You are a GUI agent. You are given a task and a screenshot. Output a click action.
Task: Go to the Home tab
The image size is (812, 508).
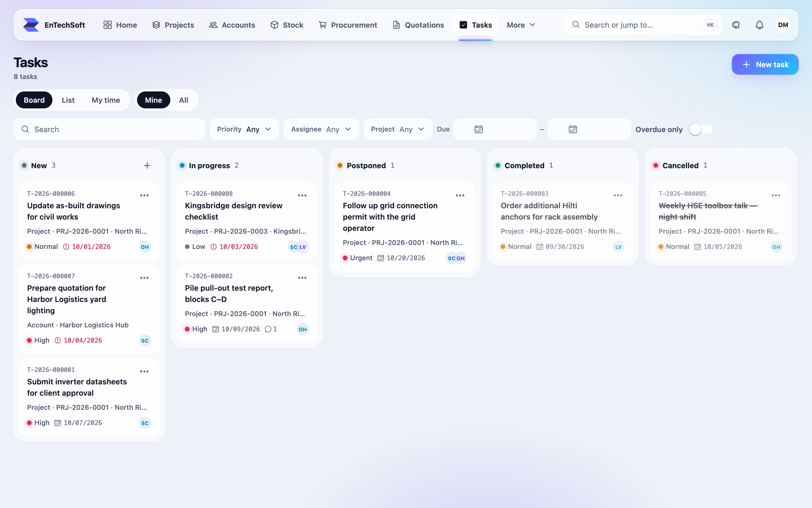click(120, 25)
